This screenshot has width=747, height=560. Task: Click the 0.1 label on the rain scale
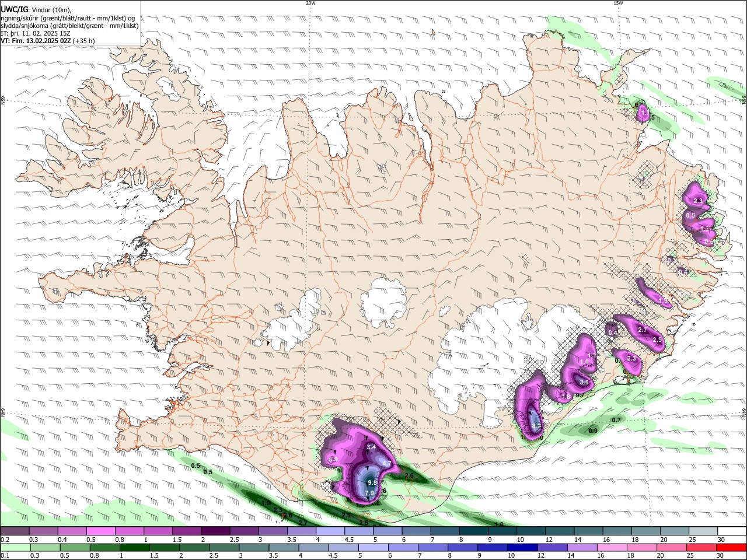click(5, 555)
